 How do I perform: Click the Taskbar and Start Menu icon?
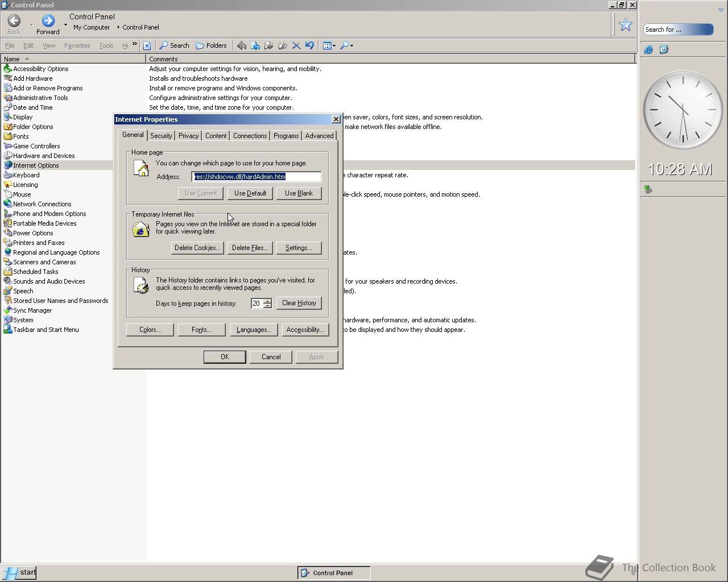click(x=8, y=330)
